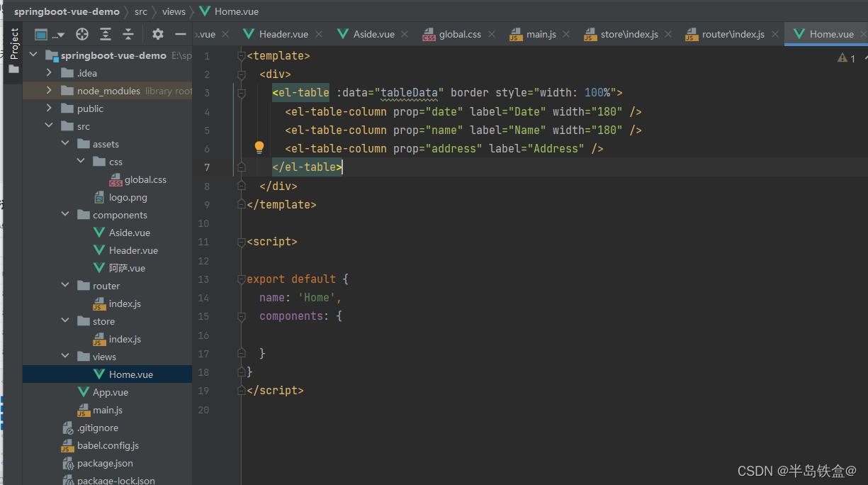Fold the script tag on line 11

click(242, 242)
